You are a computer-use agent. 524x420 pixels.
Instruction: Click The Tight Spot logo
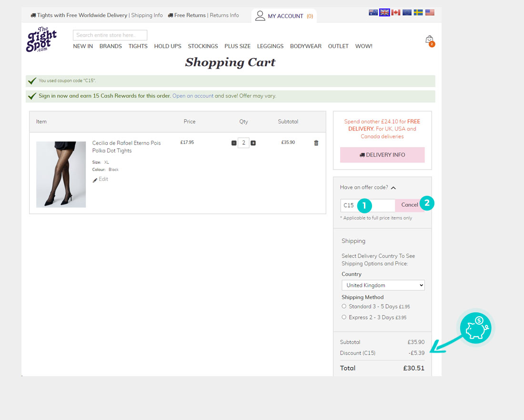pyautogui.click(x=41, y=40)
